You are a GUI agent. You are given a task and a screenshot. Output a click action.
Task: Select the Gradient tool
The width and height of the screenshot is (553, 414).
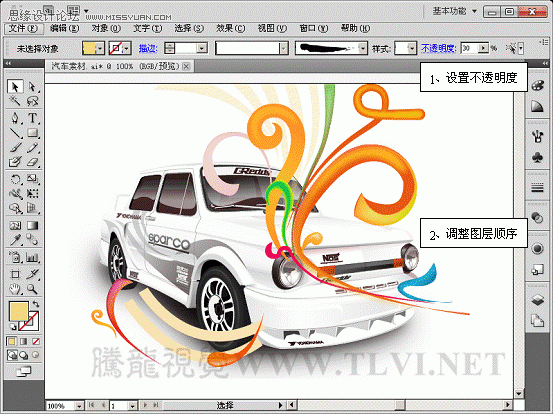(x=32, y=225)
